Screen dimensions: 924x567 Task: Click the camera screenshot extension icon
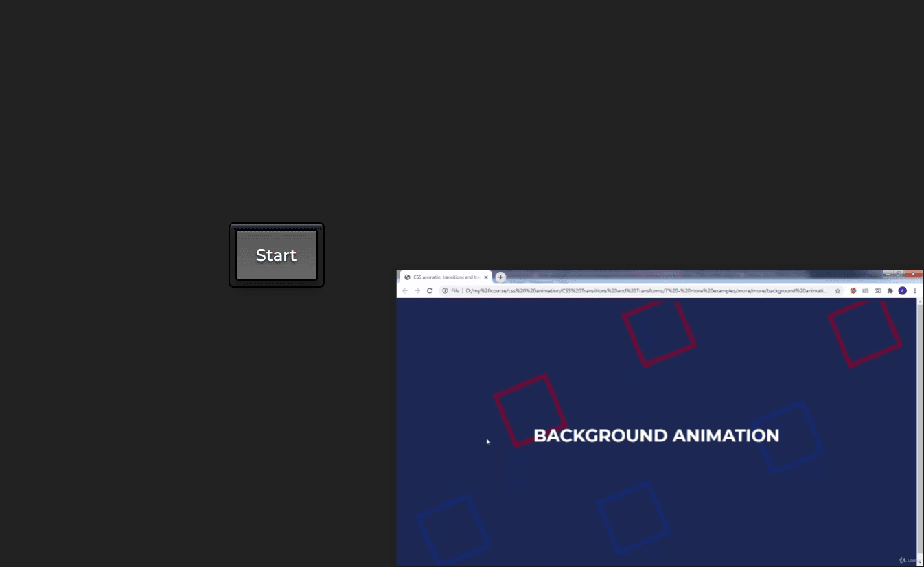tap(878, 290)
